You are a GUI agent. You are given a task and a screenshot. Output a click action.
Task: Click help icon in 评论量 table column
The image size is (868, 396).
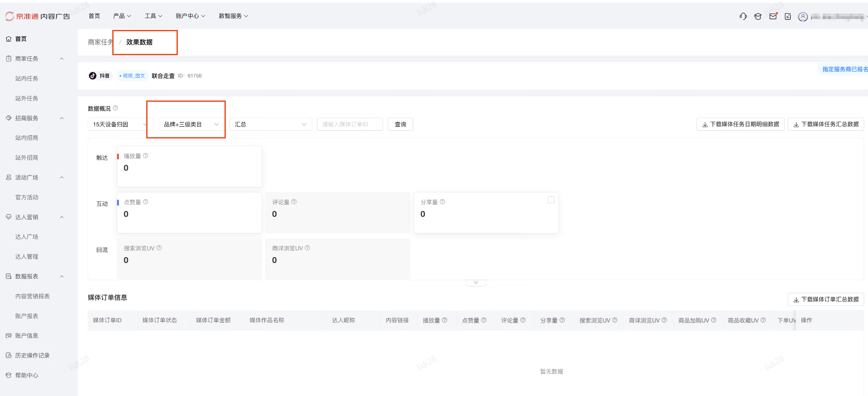point(523,320)
